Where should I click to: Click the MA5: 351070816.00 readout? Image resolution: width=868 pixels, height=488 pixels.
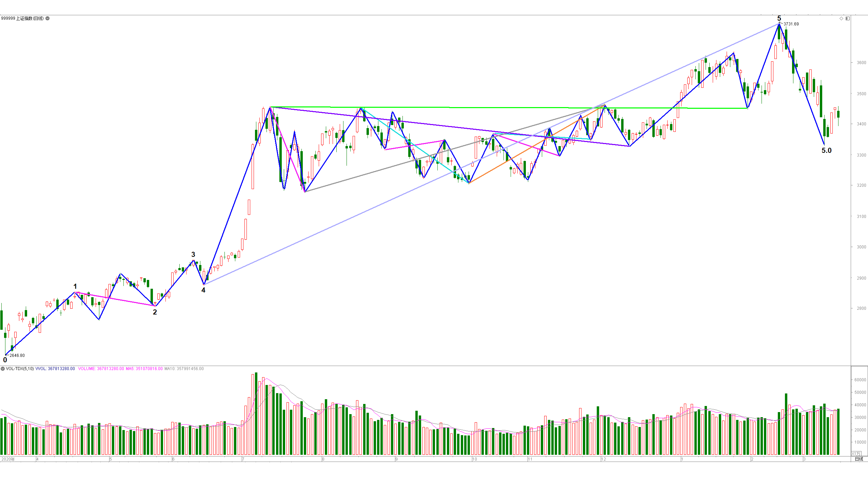point(144,369)
